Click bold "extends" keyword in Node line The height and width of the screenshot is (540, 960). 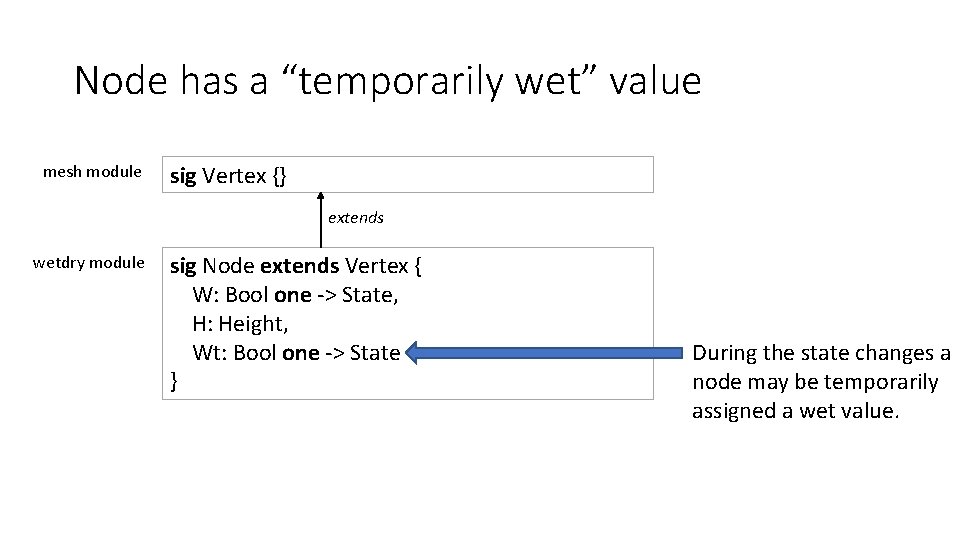tap(299, 266)
